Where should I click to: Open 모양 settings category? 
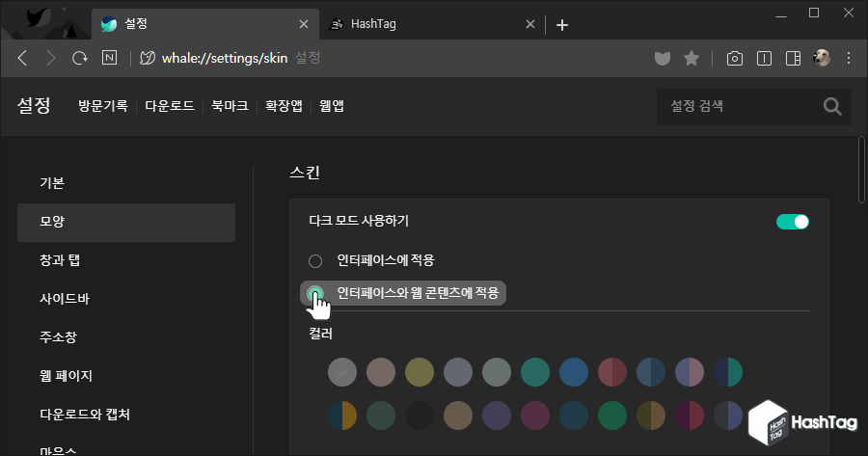coord(126,222)
